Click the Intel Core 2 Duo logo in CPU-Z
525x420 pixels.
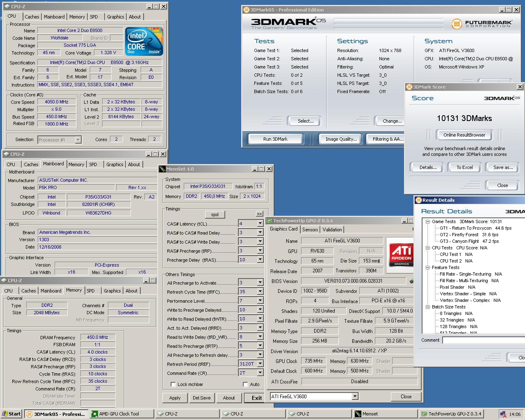(144, 41)
